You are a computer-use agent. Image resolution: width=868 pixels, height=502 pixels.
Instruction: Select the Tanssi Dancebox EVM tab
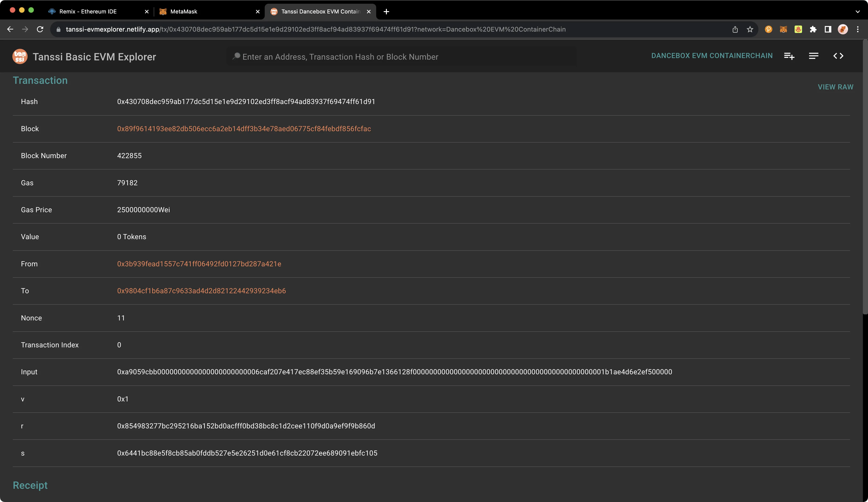[320, 11]
